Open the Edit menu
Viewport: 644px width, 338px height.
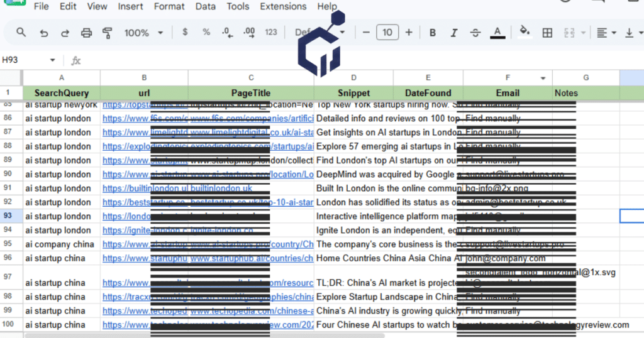(x=68, y=6)
